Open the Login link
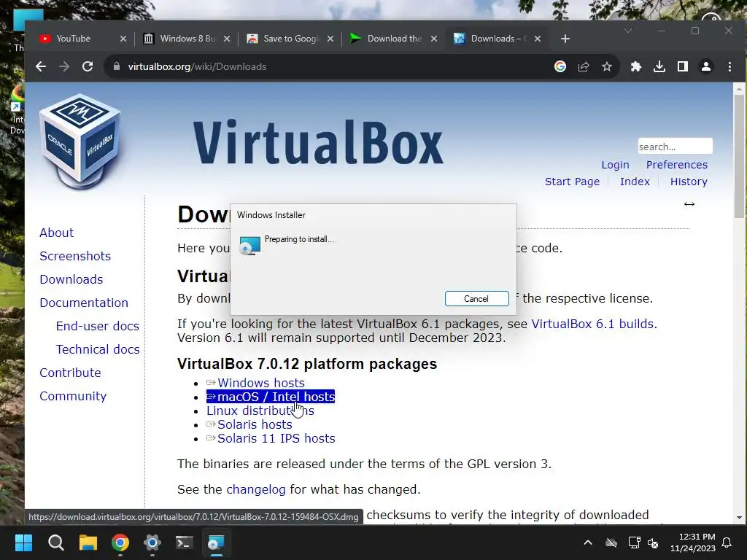 pyautogui.click(x=615, y=165)
